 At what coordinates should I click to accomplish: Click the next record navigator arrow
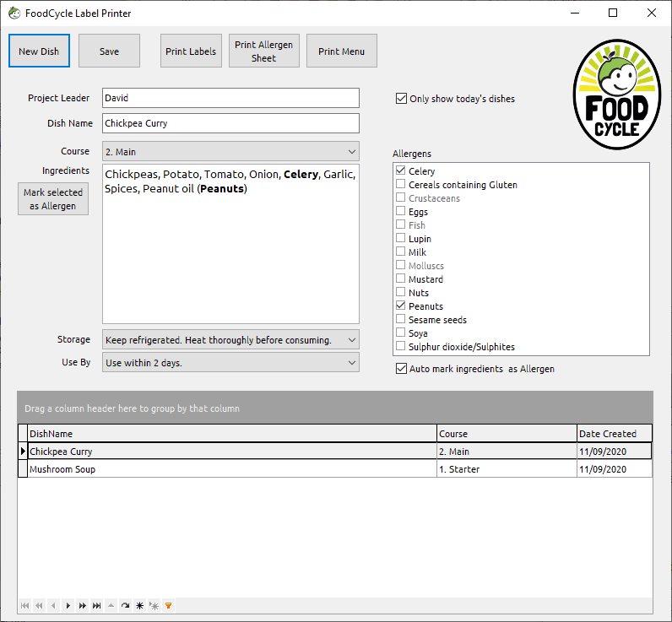(68, 606)
